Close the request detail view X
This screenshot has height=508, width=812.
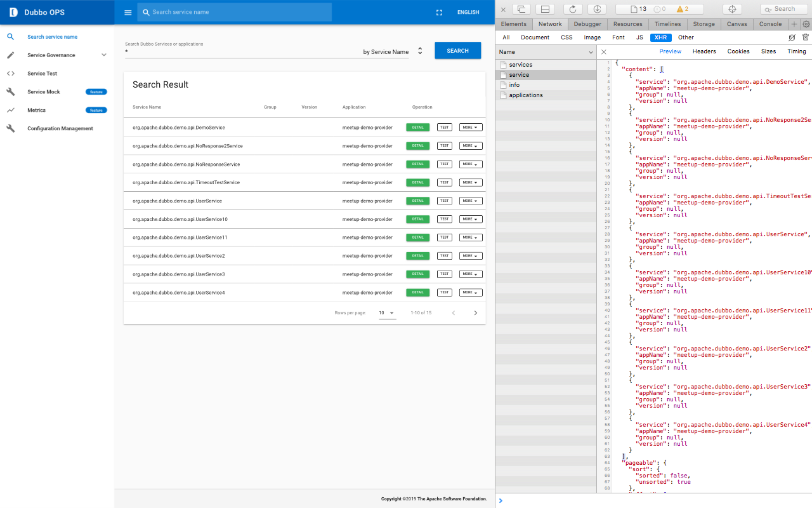point(604,52)
